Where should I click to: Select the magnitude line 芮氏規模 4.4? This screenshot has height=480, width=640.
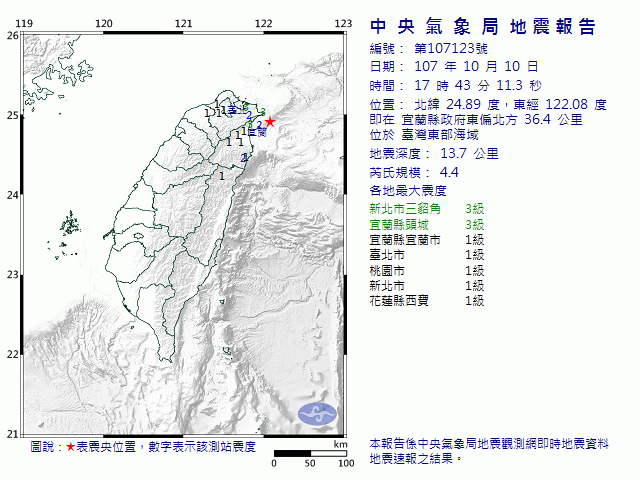pyautogui.click(x=414, y=173)
